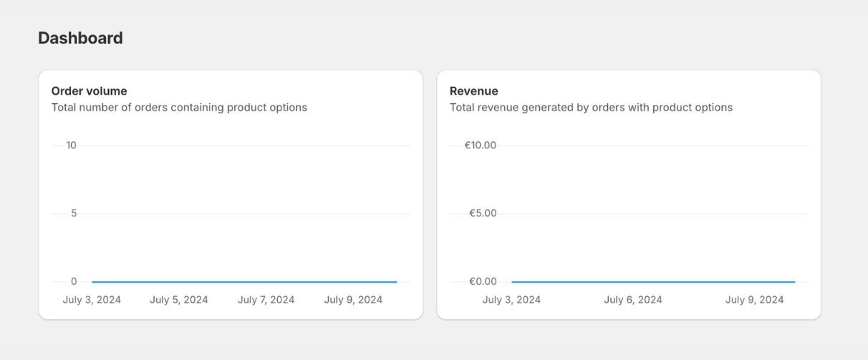Click the Revenue description text
Screen dimensions: 868x360
click(x=591, y=108)
